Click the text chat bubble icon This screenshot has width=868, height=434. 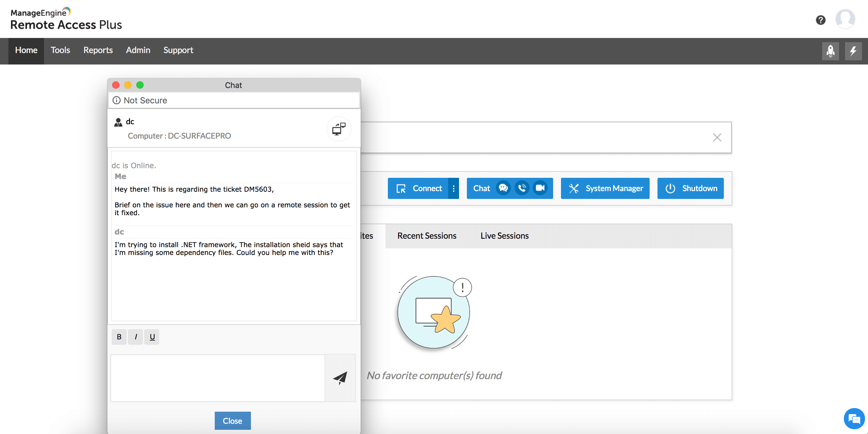pyautogui.click(x=503, y=188)
